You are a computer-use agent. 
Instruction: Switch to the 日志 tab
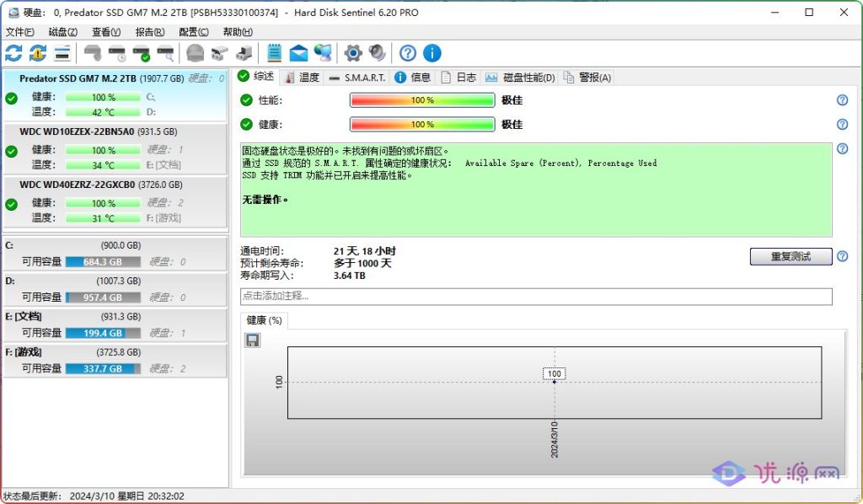pos(459,78)
